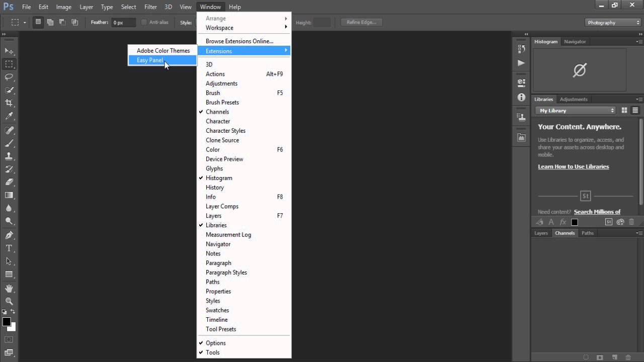
Task: Uncheck Histogram in the Window menu
Action: [244, 178]
